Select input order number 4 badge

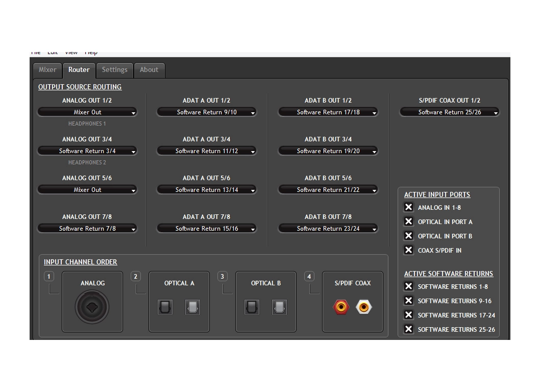[309, 277]
